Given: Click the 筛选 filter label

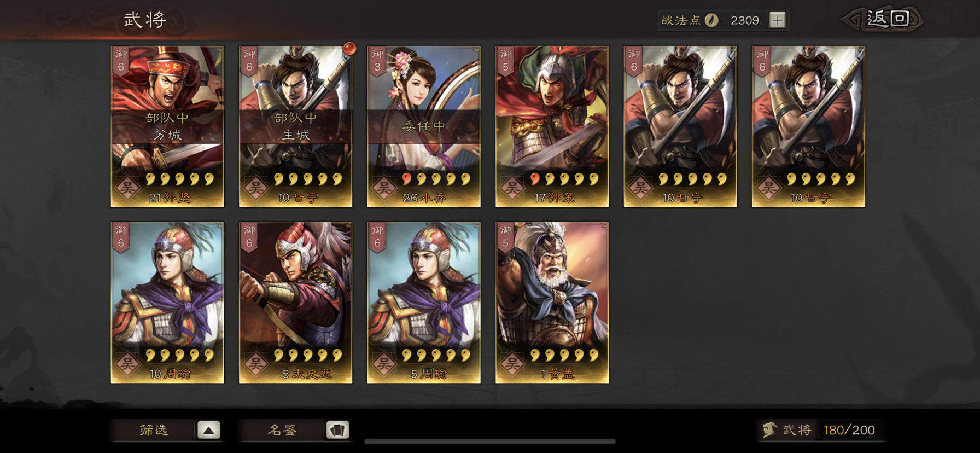Looking at the screenshot, I should click(x=154, y=430).
